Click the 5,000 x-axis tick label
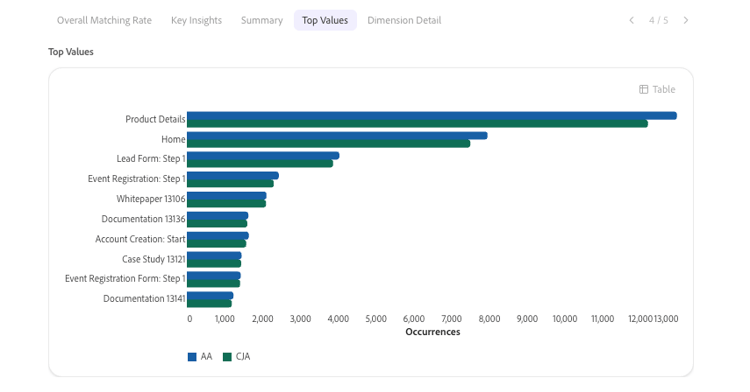Viewport: 750px width, 392px height. pos(376,319)
